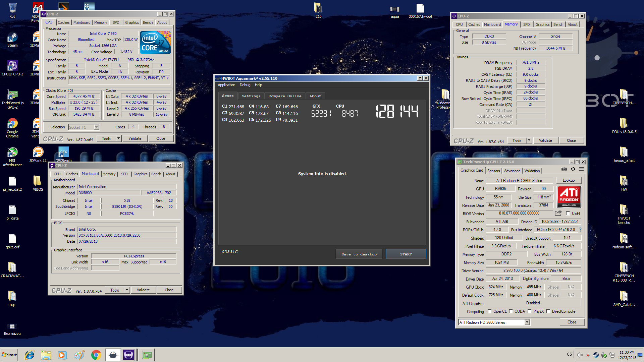Image resolution: width=644 pixels, height=362 pixels.
Task: Click the 0D331C code in Aquamark
Action: click(x=229, y=252)
